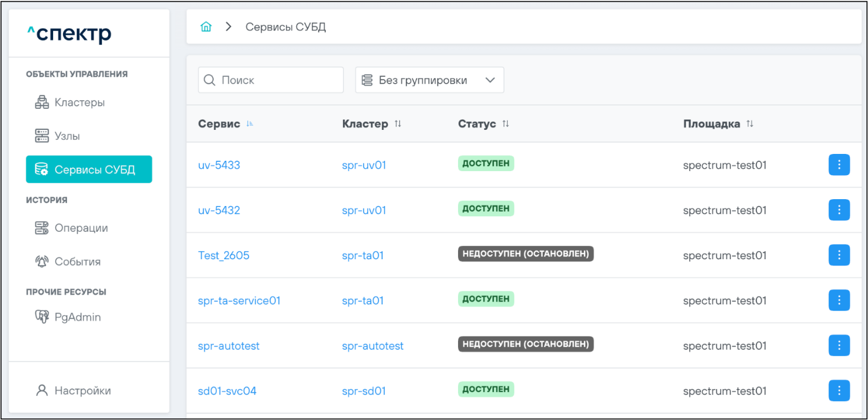Click the sort icon beside Сервис header
The image size is (868, 420).
pyautogui.click(x=250, y=124)
